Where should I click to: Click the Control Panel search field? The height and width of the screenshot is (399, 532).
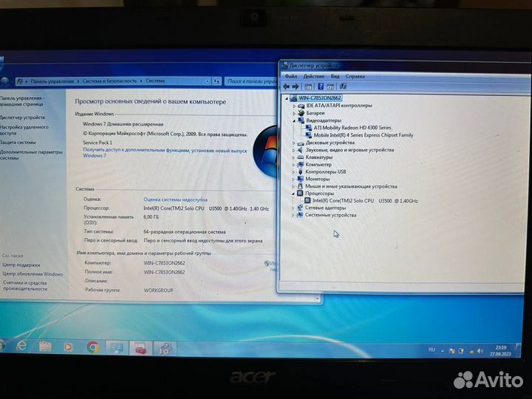(251, 81)
